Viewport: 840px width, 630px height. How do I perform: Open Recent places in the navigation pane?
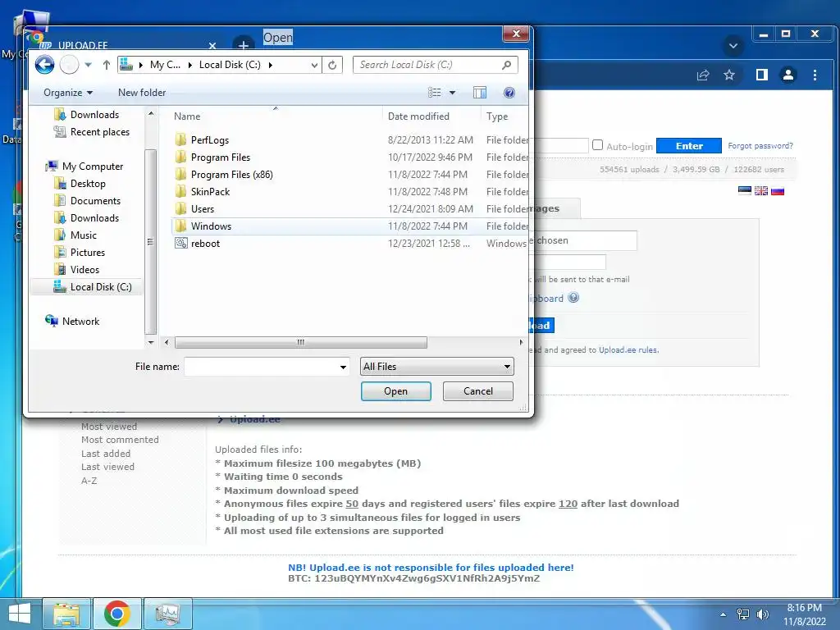[99, 132]
